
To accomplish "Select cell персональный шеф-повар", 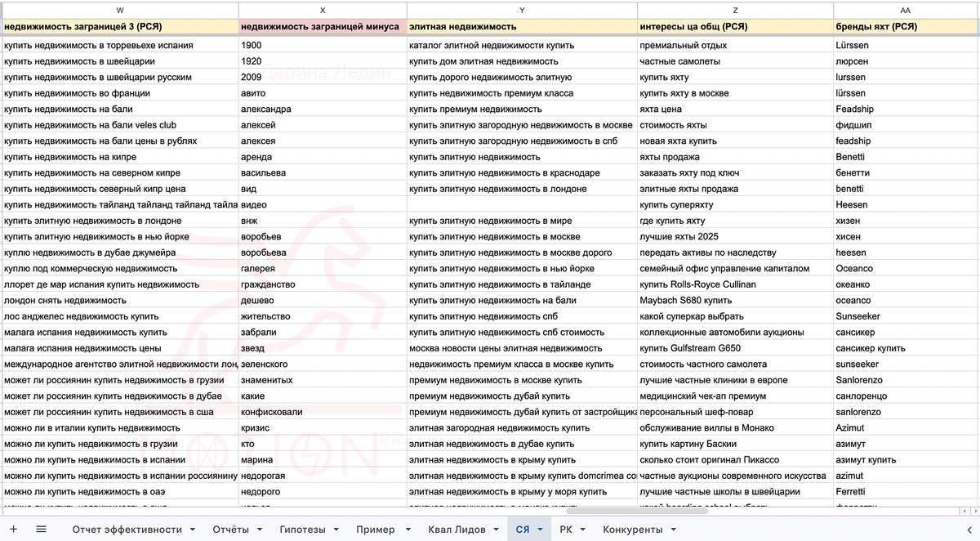I will tap(735, 412).
